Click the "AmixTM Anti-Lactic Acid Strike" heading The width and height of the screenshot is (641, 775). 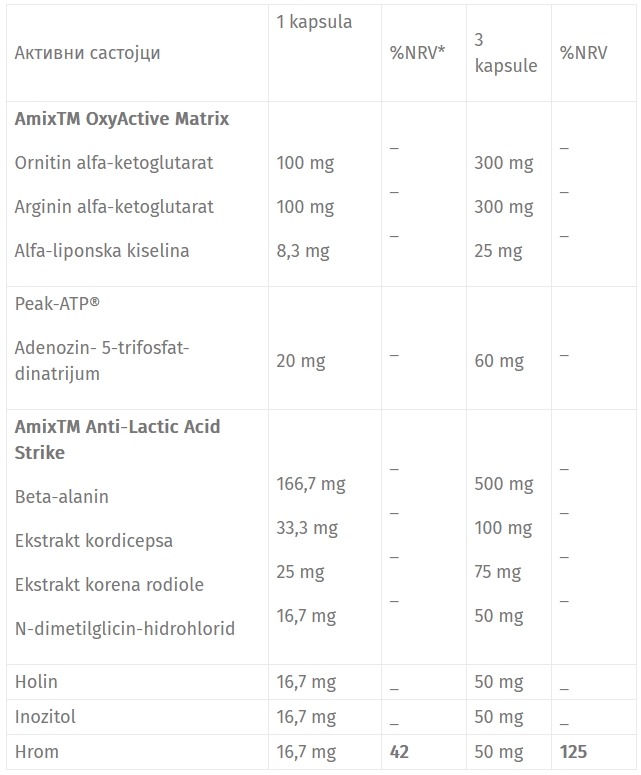coord(117,439)
